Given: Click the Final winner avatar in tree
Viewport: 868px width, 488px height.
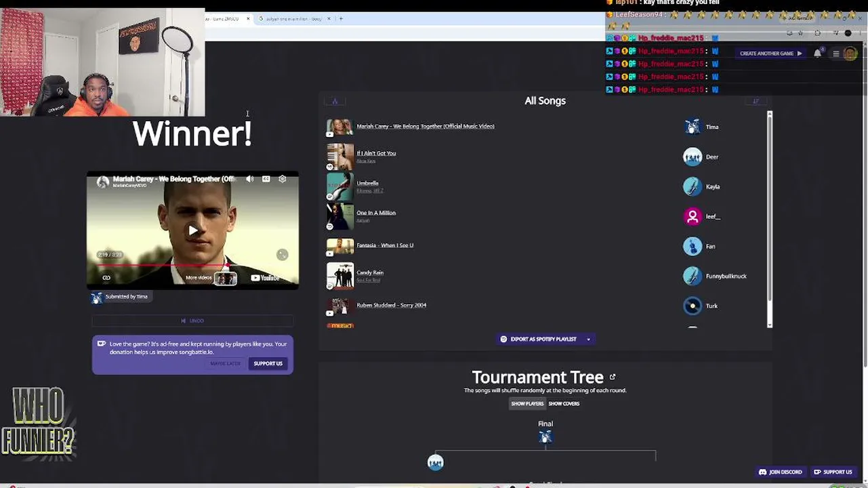Looking at the screenshot, I should coord(545,437).
